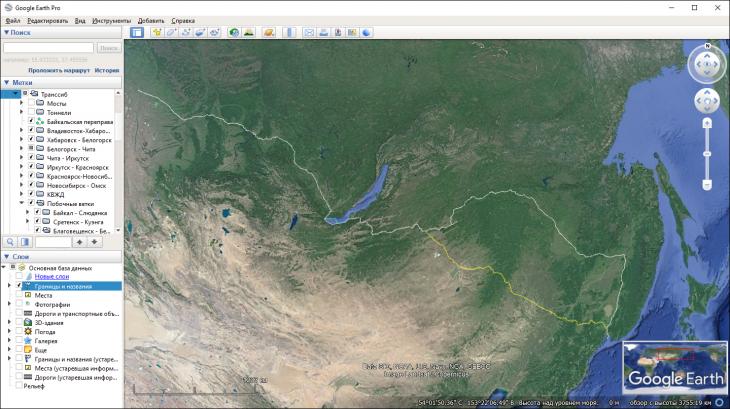
Task: Open the Добавить menu
Action: [x=151, y=20]
